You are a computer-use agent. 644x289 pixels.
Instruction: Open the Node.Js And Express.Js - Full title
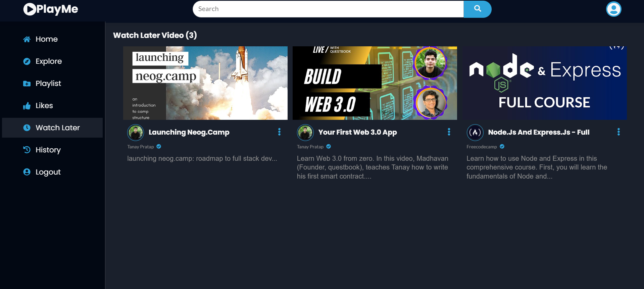pos(539,132)
